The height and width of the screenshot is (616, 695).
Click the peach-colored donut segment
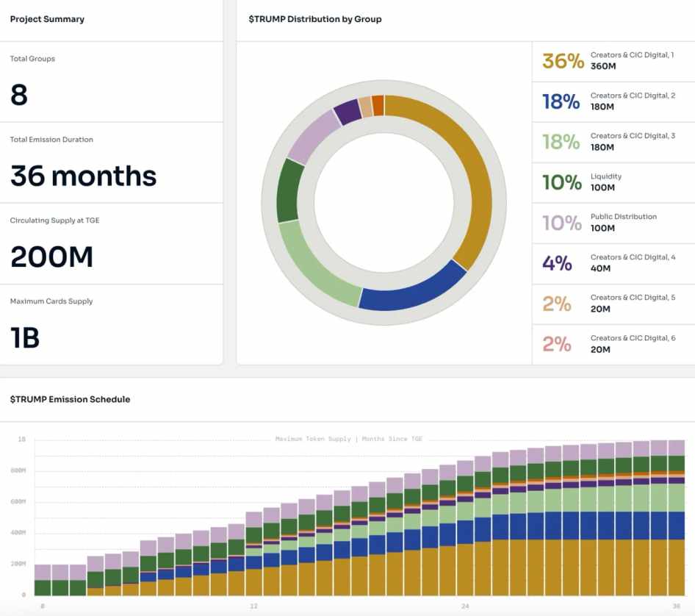click(x=366, y=107)
